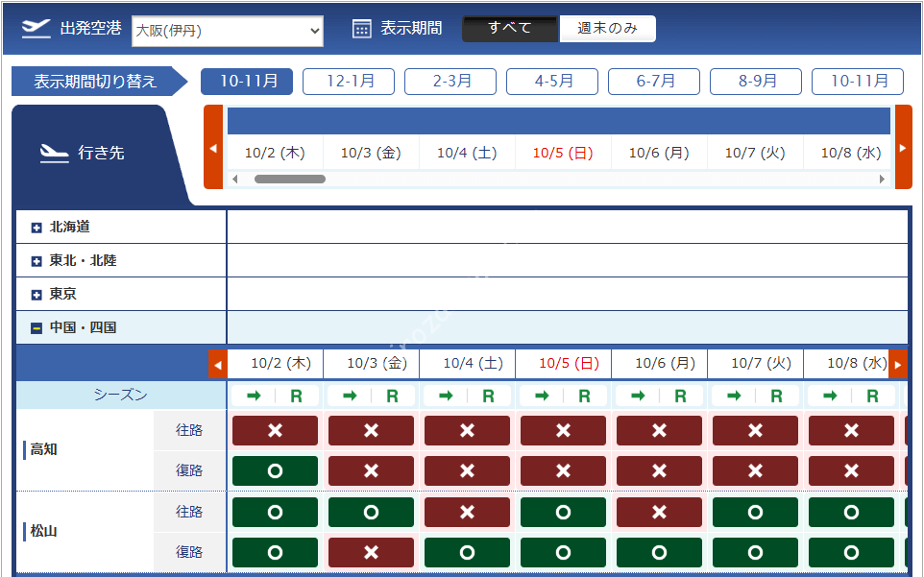Select the すべて display period toggle
The height and width of the screenshot is (577, 924).
(x=510, y=28)
